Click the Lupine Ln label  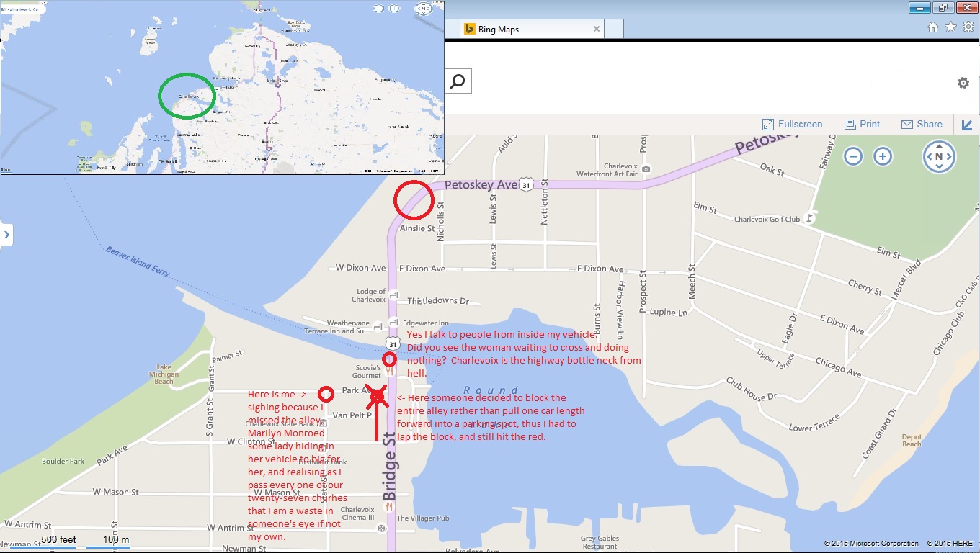668,313
